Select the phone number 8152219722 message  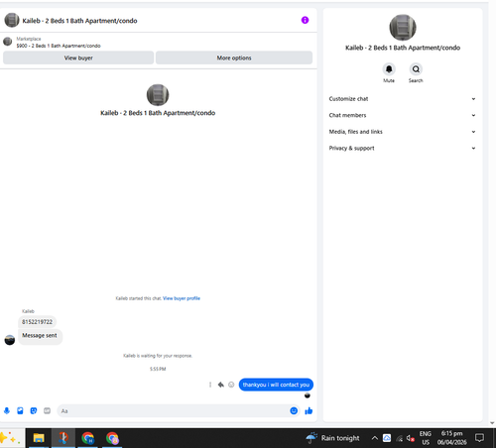click(37, 322)
